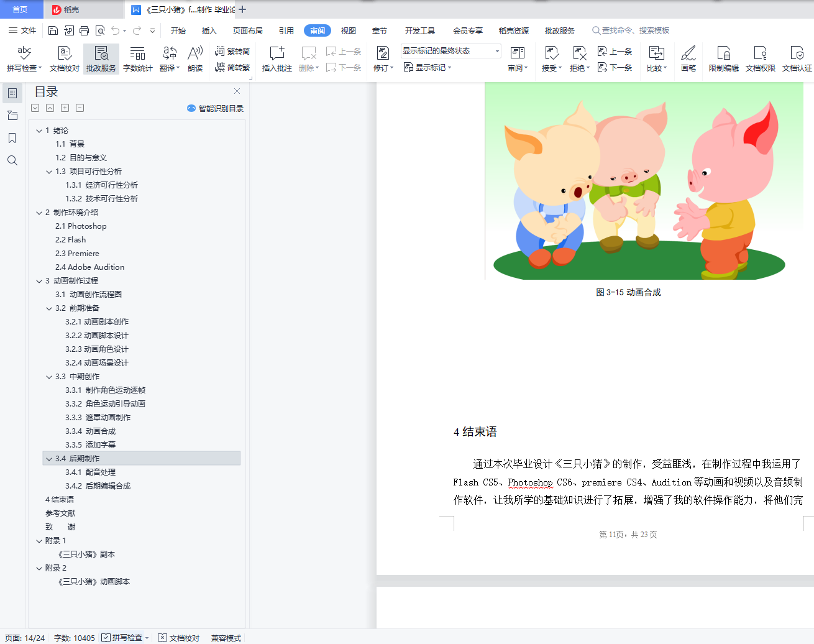Click the 翻译 translate tool
Image resolution: width=814 pixels, height=644 pixels.
point(170,59)
